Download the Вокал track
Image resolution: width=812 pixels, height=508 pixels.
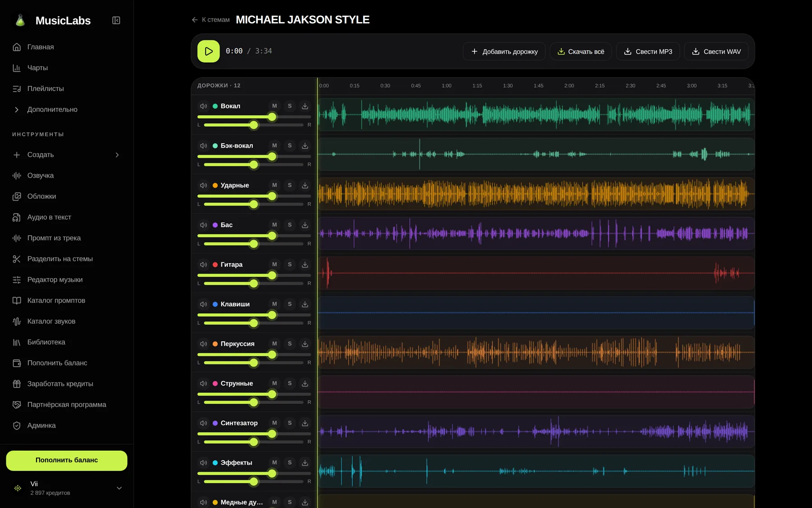[x=305, y=106]
